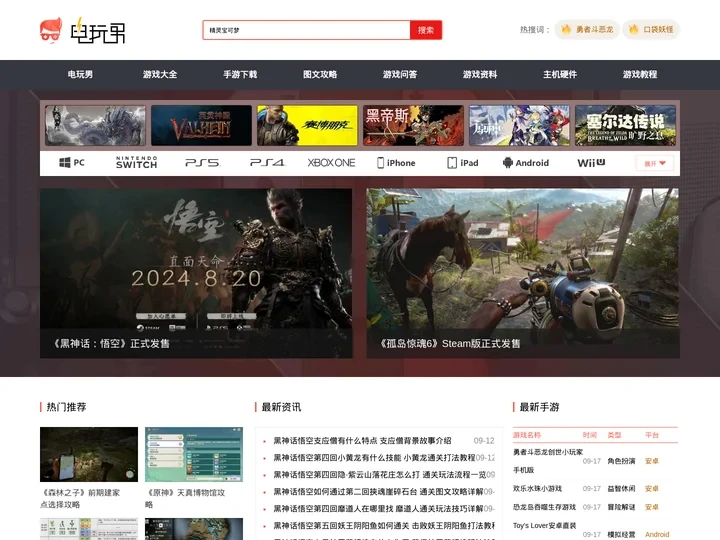
Task: Click 安卓 platform tag for 欢乐水珠小游戏
Action: coord(652,489)
